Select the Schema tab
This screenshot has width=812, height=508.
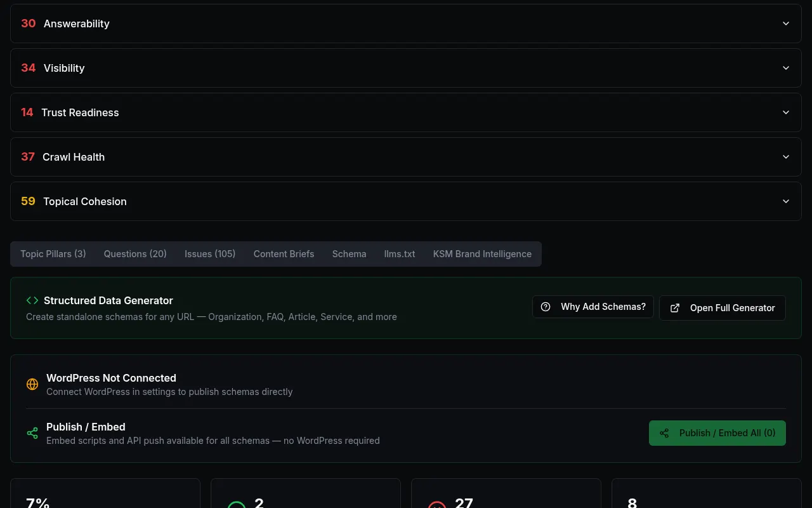click(349, 254)
